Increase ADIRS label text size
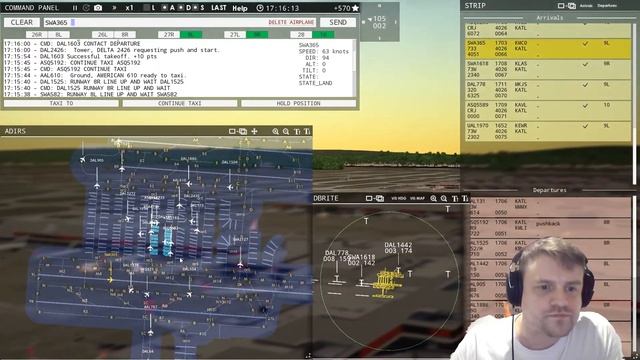 point(297,131)
